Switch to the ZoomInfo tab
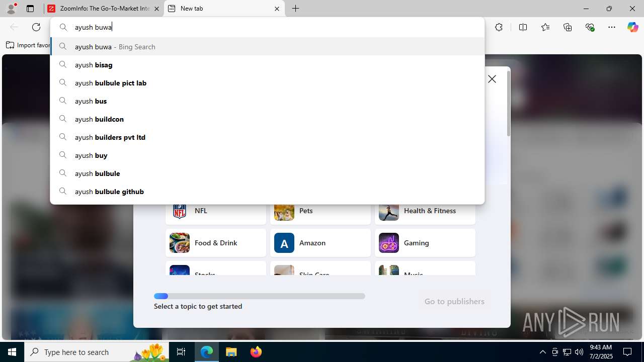Viewport: 644px width, 362px height. (104, 9)
